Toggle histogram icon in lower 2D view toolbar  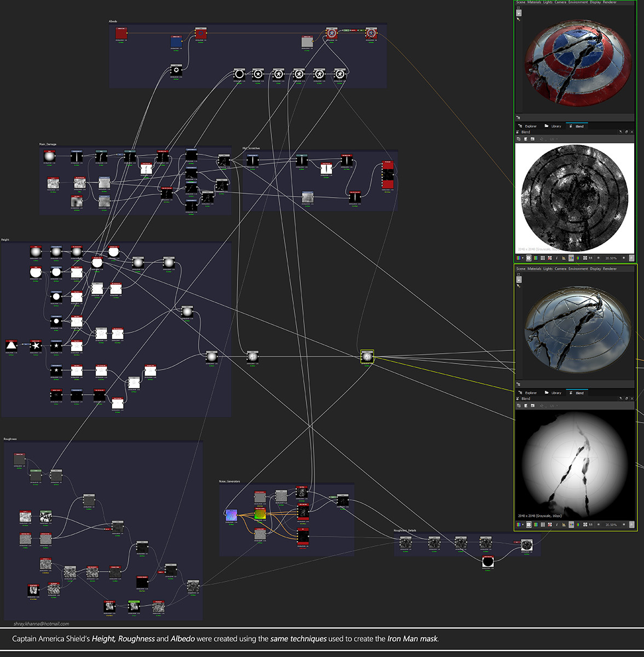[x=564, y=525]
